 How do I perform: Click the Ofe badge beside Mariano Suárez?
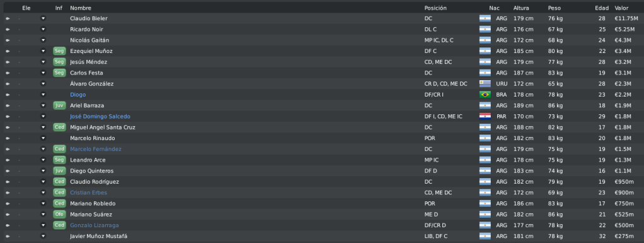59,214
